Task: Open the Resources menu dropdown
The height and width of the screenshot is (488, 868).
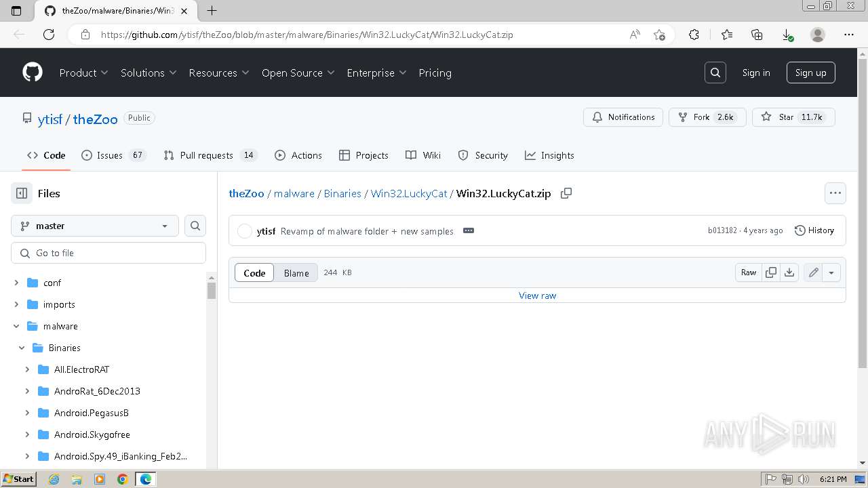Action: [x=219, y=73]
